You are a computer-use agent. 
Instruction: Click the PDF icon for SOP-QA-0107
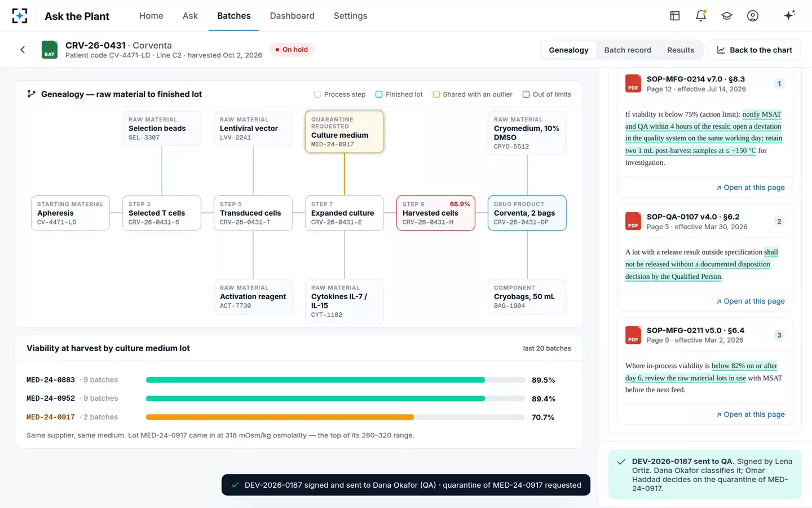point(633,221)
